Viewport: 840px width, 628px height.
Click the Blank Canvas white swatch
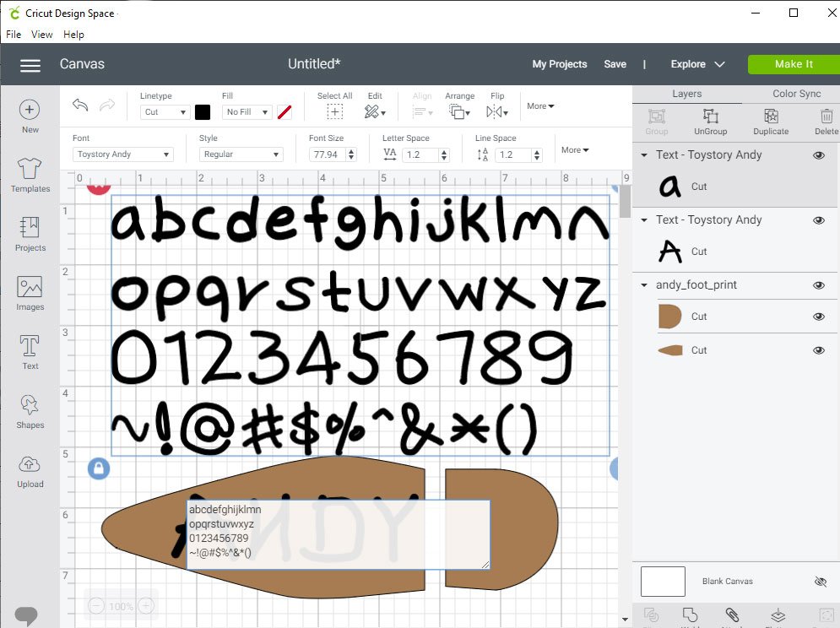[663, 582]
